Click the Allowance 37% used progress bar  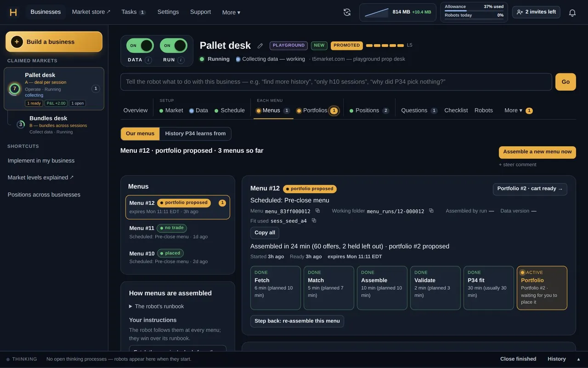click(x=474, y=11)
